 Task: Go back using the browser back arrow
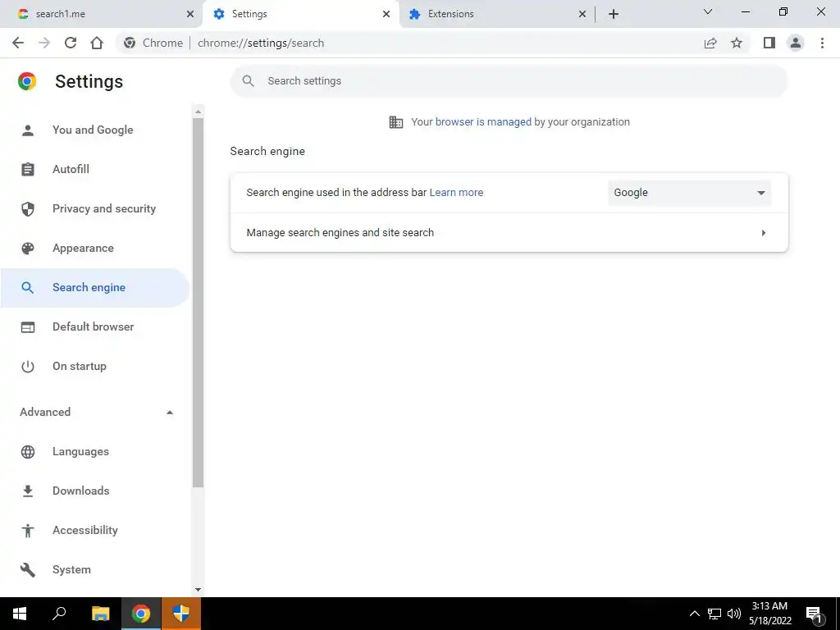[18, 43]
